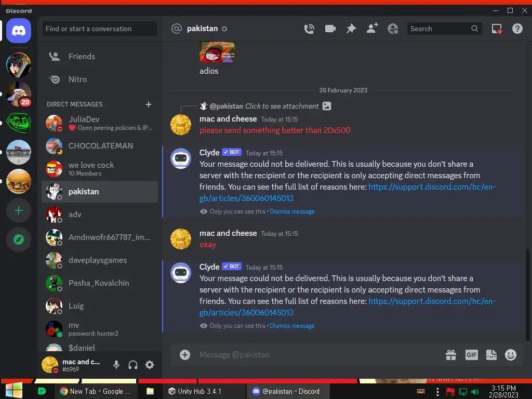Open the anime avatar server at top
This screenshot has width=532, height=399.
pyautogui.click(x=19, y=65)
